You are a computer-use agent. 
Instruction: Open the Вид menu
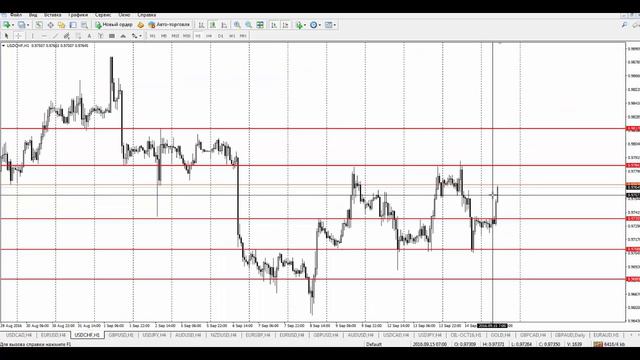(33, 15)
